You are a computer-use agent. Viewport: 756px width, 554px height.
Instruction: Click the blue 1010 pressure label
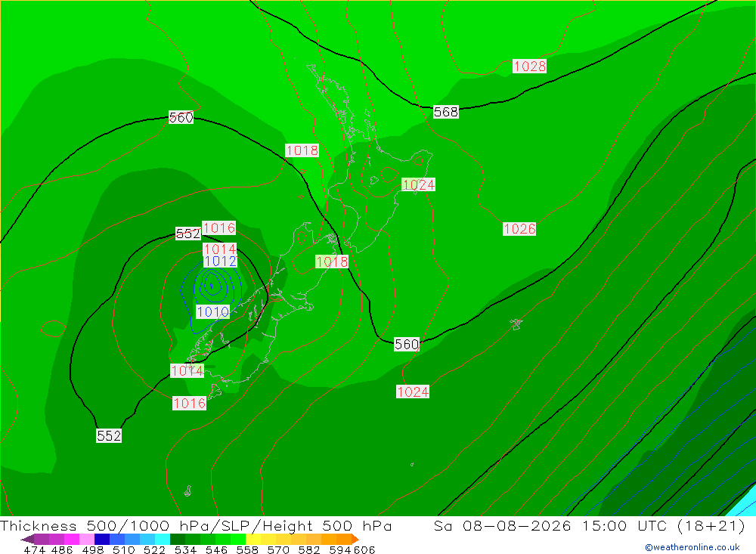click(x=212, y=312)
